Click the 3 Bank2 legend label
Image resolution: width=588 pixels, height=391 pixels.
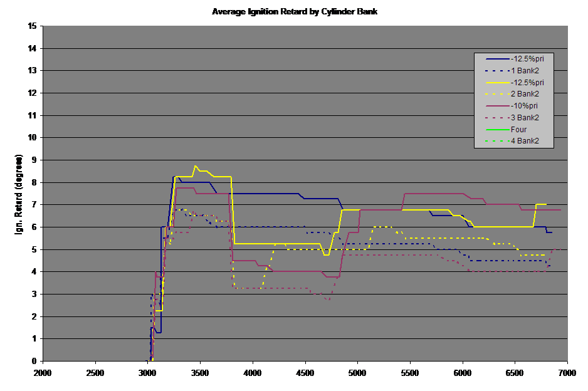point(525,118)
